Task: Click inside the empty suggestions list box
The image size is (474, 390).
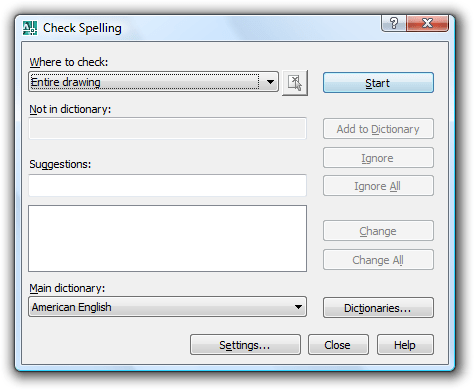Action: click(x=167, y=239)
